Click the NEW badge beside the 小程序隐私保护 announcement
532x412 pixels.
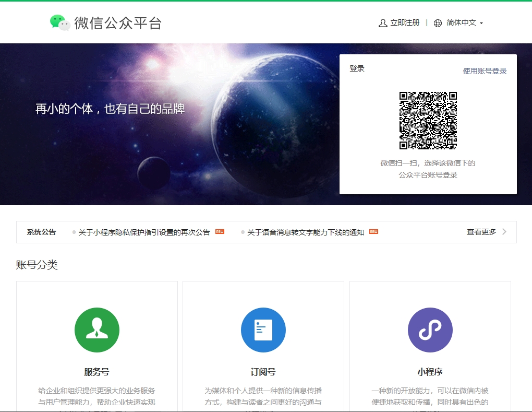tap(220, 232)
